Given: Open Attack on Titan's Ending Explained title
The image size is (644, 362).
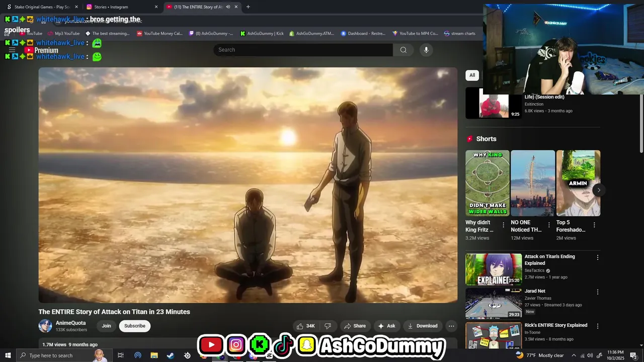Looking at the screenshot, I should click(x=550, y=260).
